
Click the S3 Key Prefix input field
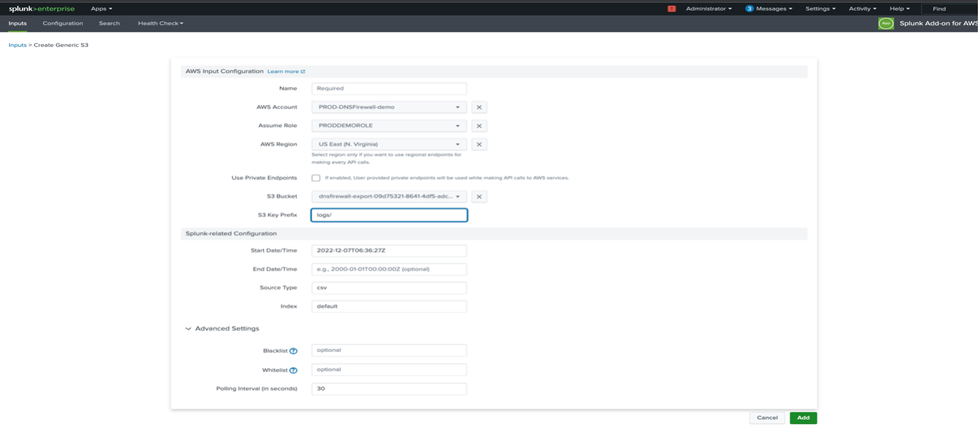coord(389,215)
